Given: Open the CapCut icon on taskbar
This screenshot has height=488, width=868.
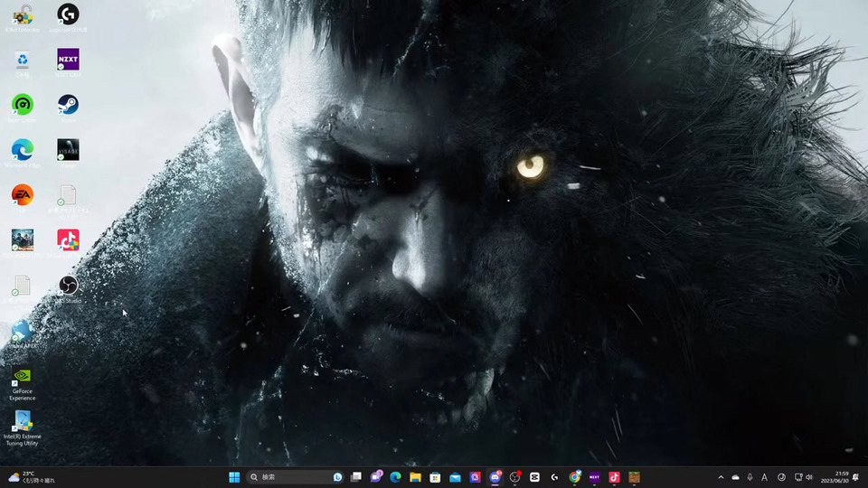Looking at the screenshot, I should pos(534,477).
